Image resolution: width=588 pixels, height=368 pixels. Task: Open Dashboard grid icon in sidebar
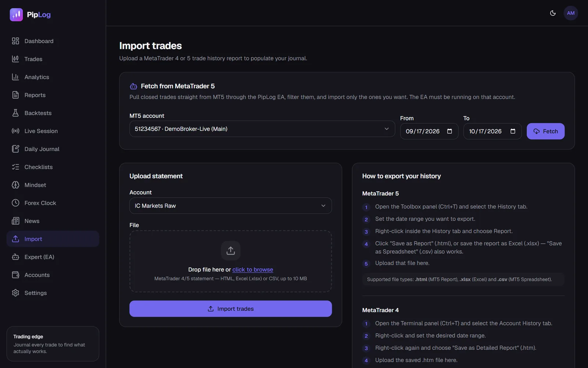(15, 41)
